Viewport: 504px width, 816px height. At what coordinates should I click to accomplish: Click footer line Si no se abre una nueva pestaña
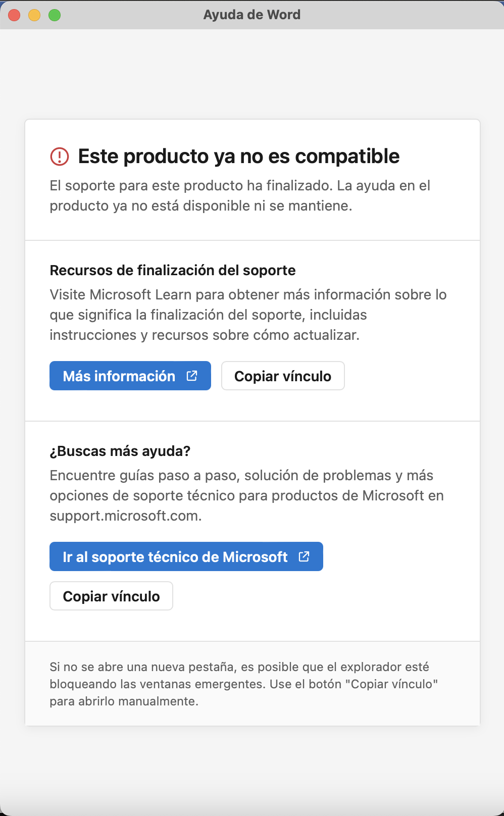click(239, 667)
